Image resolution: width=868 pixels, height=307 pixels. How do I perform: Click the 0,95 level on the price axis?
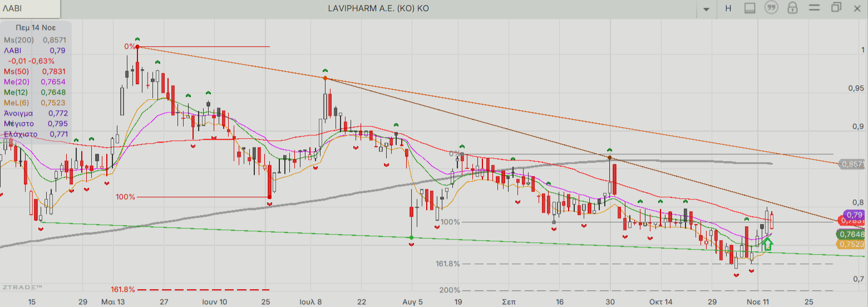(x=855, y=88)
